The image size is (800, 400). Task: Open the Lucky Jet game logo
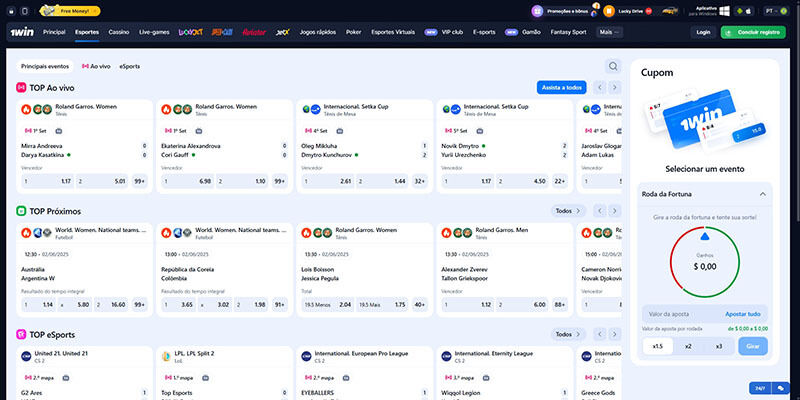pyautogui.click(x=191, y=32)
